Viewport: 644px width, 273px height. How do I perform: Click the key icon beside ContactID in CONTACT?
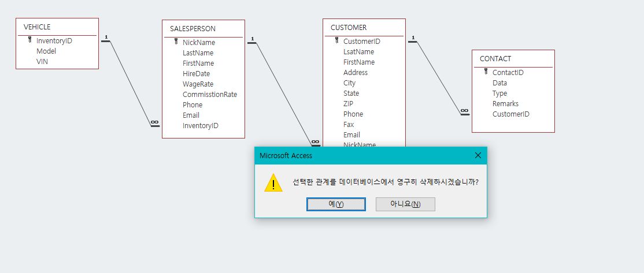click(486, 72)
